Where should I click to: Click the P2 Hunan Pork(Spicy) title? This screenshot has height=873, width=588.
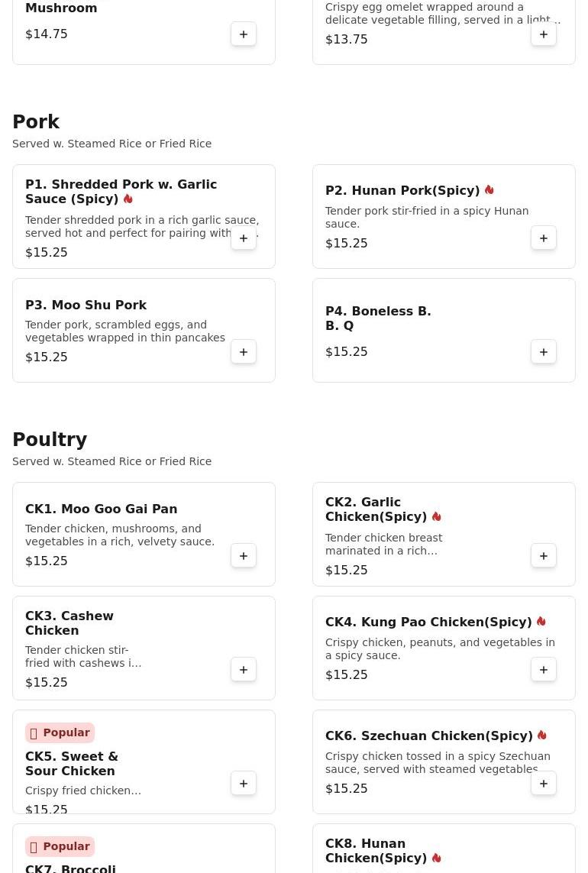tap(402, 191)
